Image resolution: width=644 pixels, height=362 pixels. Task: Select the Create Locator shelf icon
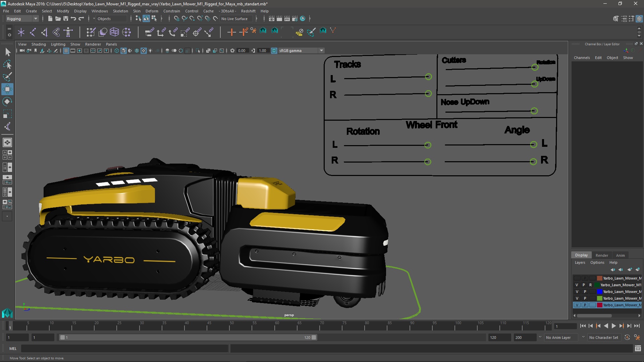tap(21, 32)
